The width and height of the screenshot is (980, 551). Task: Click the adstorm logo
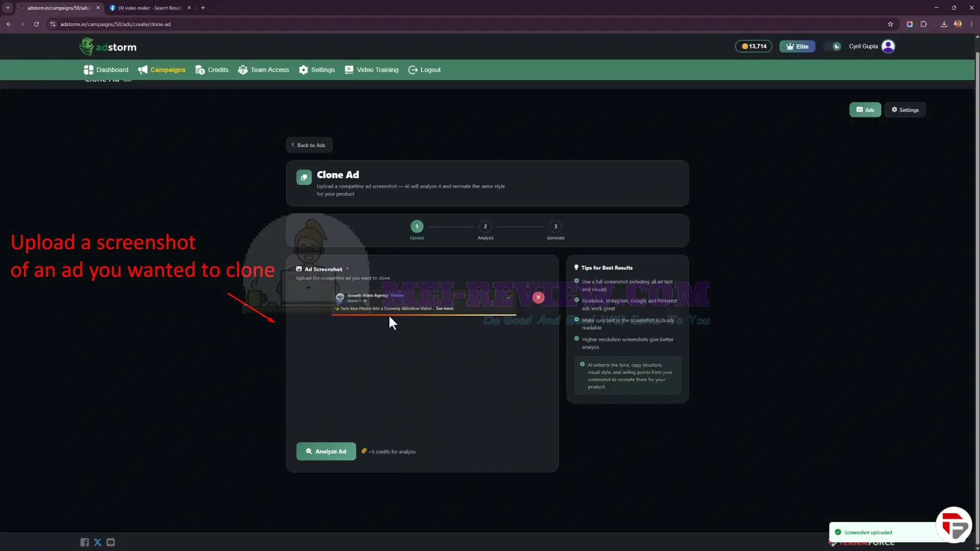pos(108,46)
